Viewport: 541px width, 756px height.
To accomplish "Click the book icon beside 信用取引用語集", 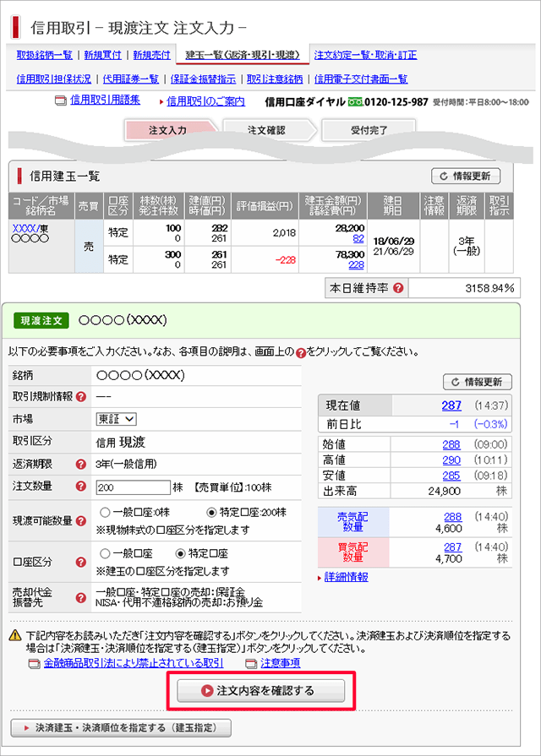I will 60,101.
